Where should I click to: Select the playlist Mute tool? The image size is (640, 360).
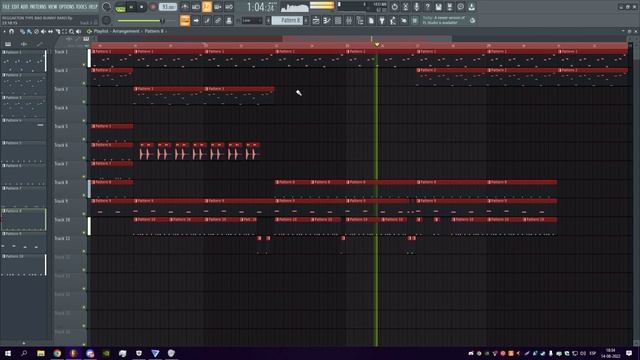click(43, 31)
